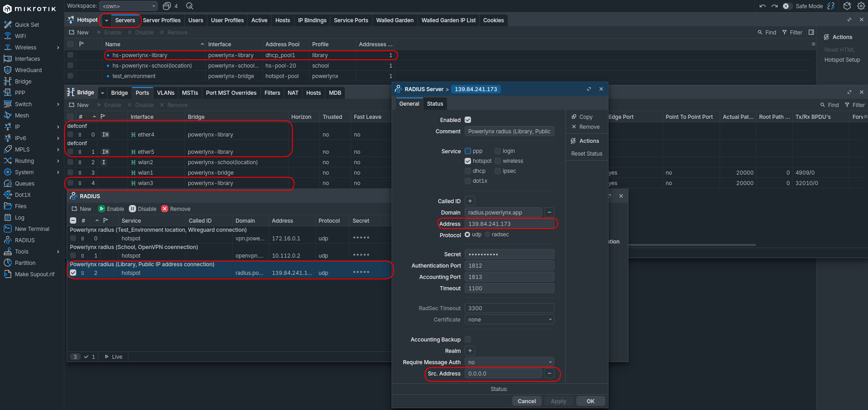Image resolution: width=868 pixels, height=410 pixels.
Task: Toggle the Accounting Backup checkbox
Action: point(468,339)
